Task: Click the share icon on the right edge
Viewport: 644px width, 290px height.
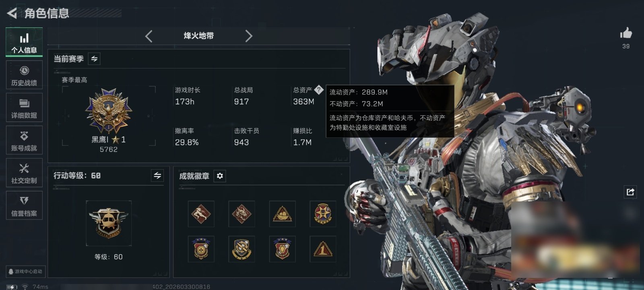Action: [x=630, y=192]
